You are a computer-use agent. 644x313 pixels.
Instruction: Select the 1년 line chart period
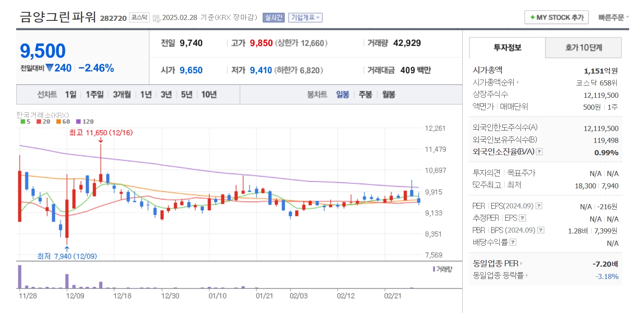point(146,94)
